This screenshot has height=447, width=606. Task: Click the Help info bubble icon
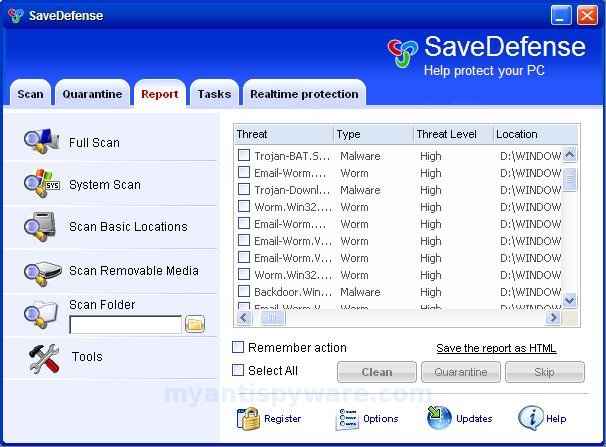(530, 418)
